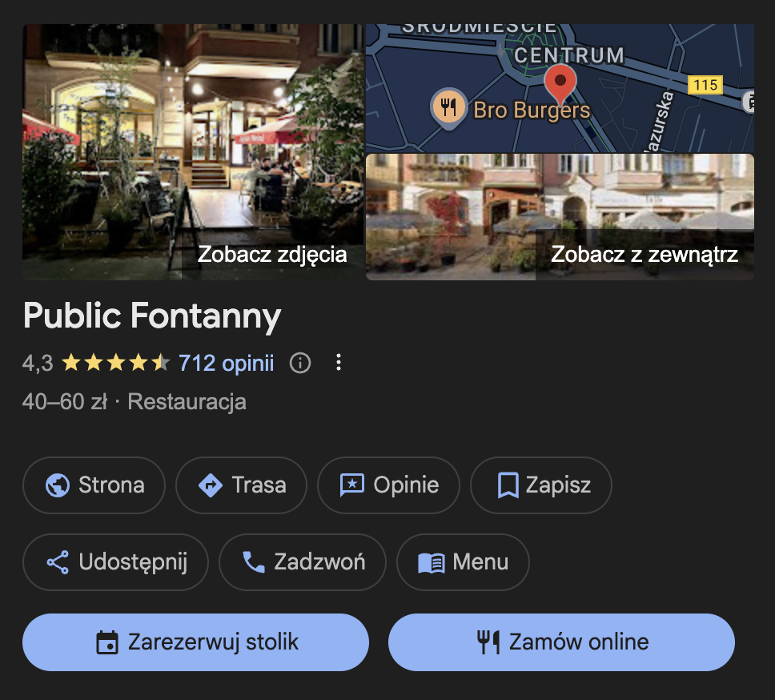Order food with Zamów online
This screenshot has height=700, width=775.
[561, 642]
